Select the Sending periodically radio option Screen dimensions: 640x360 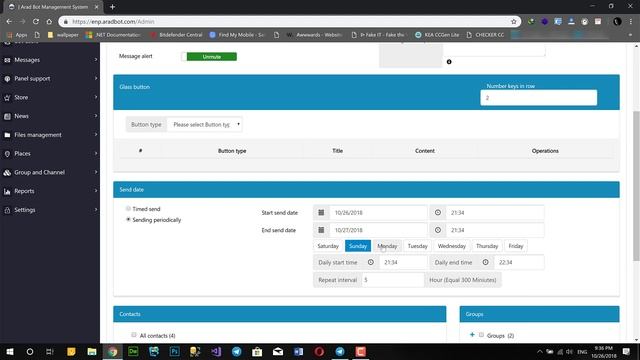128,220
